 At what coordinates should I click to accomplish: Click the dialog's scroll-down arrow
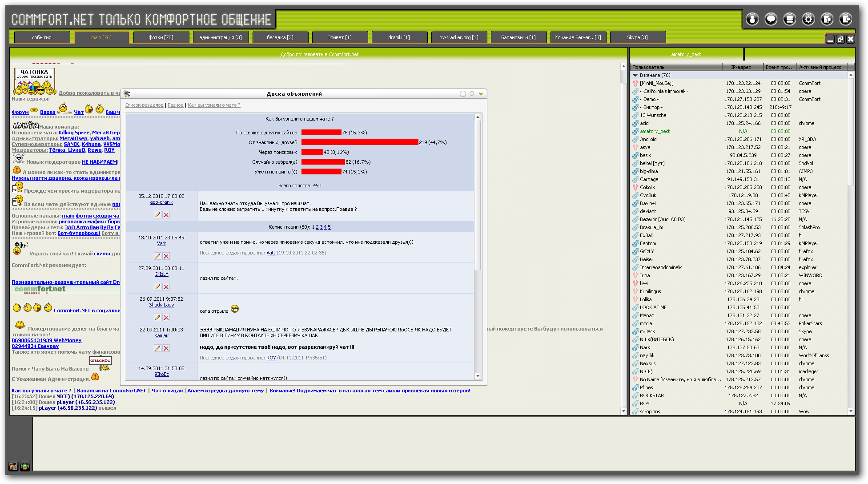[x=478, y=376]
